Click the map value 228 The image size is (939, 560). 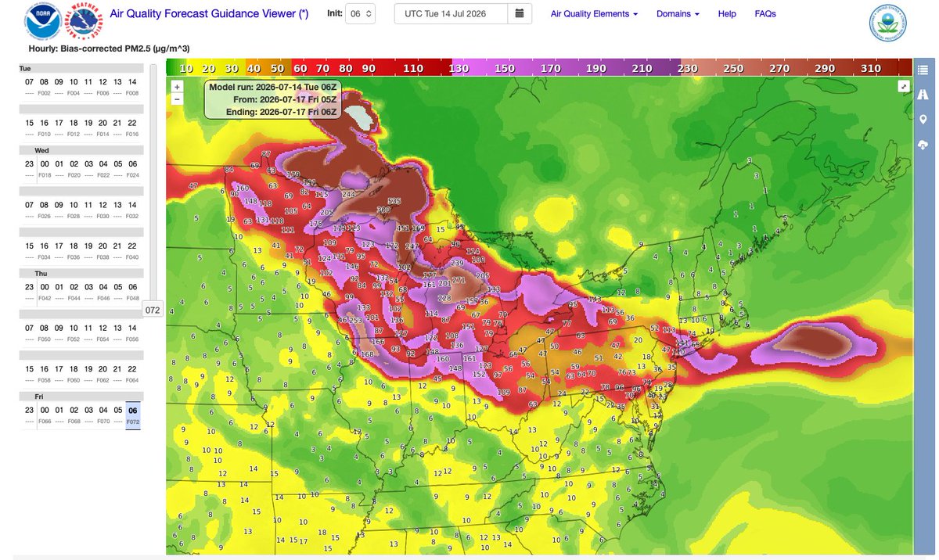pos(444,298)
